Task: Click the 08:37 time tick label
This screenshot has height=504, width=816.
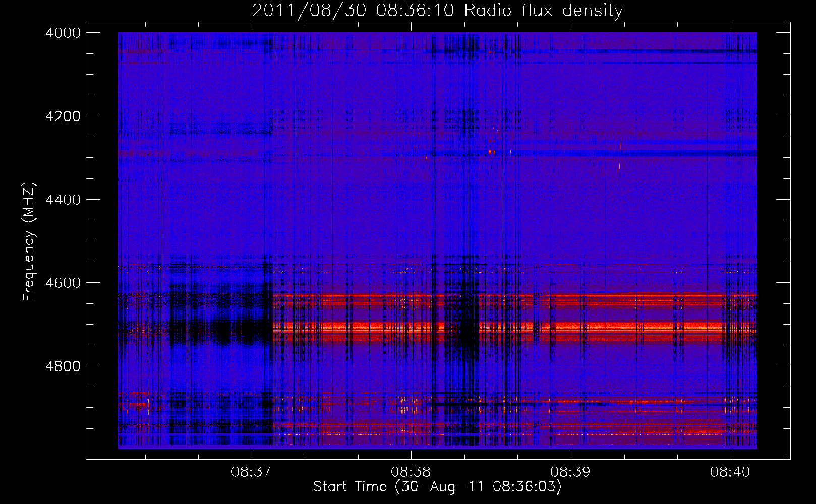Action: coord(251,472)
